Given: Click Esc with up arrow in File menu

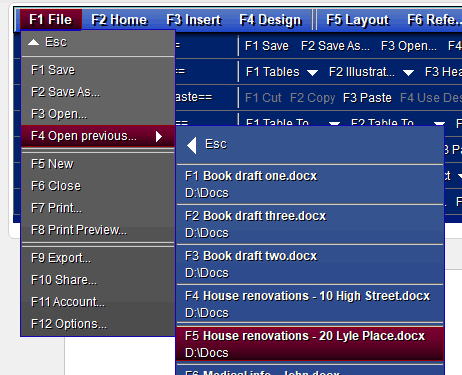Looking at the screenshot, I should tap(98, 43).
